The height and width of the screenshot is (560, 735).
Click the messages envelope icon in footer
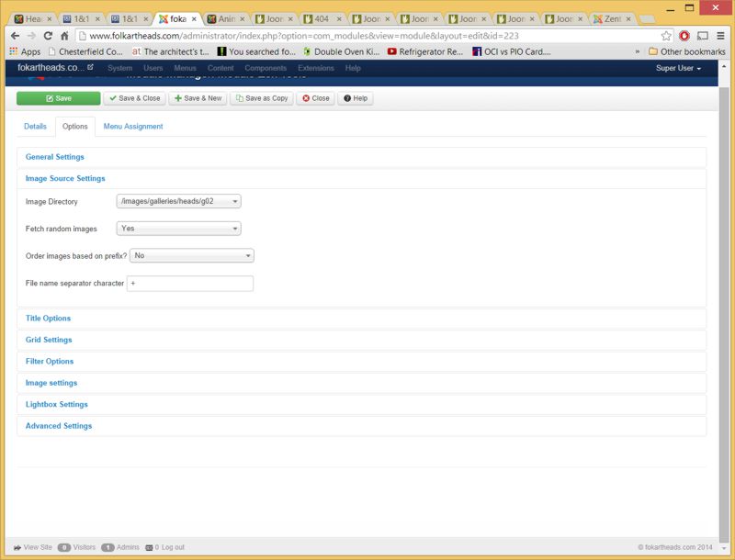tap(149, 547)
